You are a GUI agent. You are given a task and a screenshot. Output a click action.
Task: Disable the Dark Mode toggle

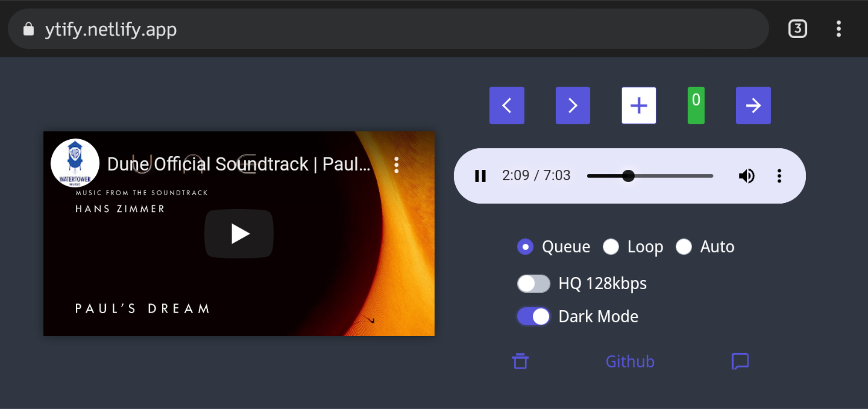pos(534,316)
